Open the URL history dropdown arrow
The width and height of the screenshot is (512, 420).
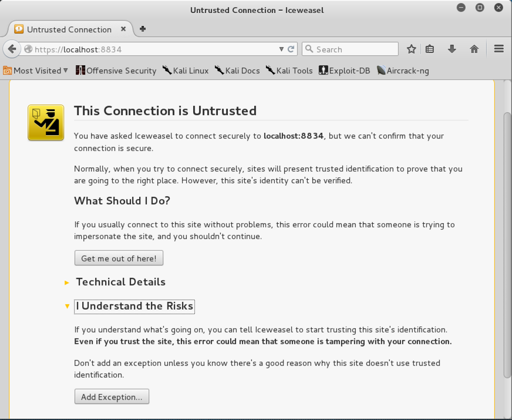point(281,49)
